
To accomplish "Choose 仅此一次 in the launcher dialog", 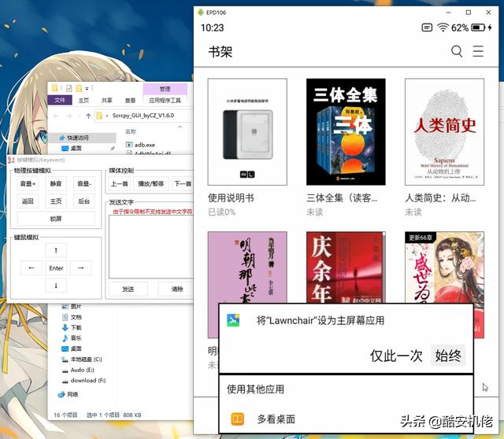I will click(x=396, y=356).
